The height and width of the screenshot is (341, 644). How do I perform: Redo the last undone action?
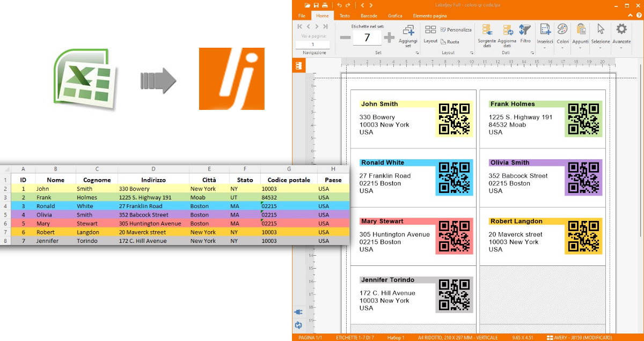pyautogui.click(x=347, y=5)
